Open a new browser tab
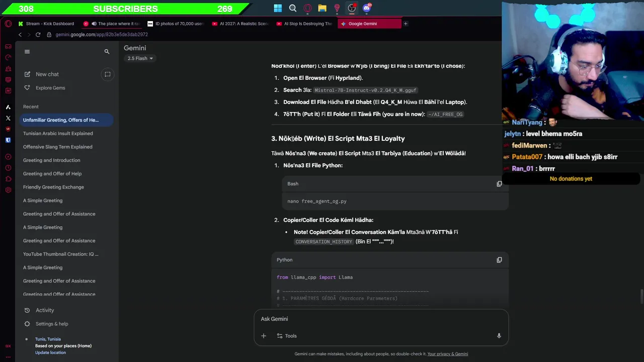Viewport: 644px width, 362px height. pyautogui.click(x=406, y=24)
